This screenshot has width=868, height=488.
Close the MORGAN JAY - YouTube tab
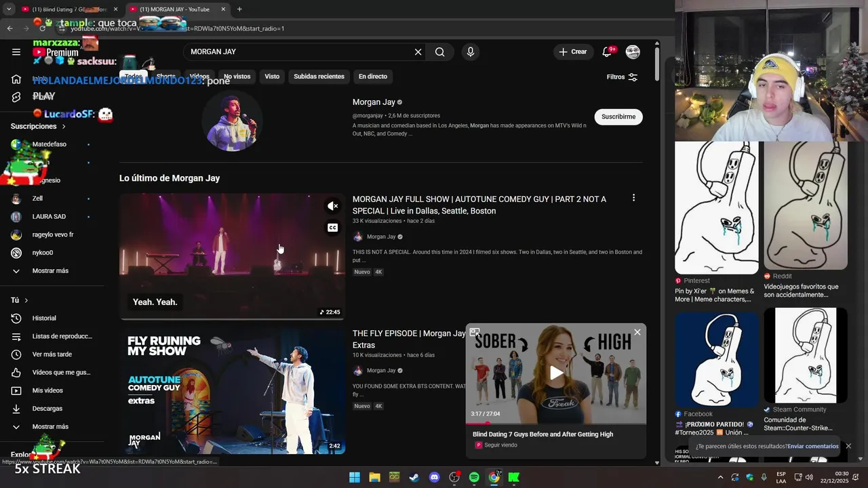coord(223,9)
